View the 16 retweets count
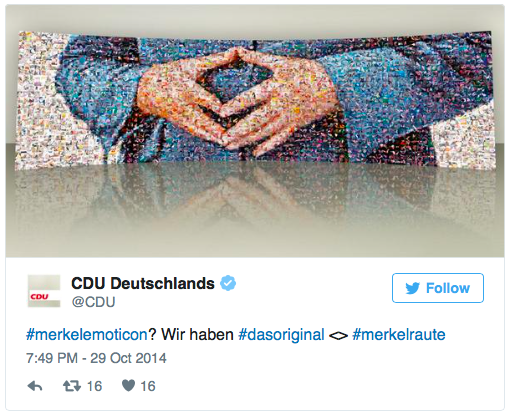 click(94, 386)
